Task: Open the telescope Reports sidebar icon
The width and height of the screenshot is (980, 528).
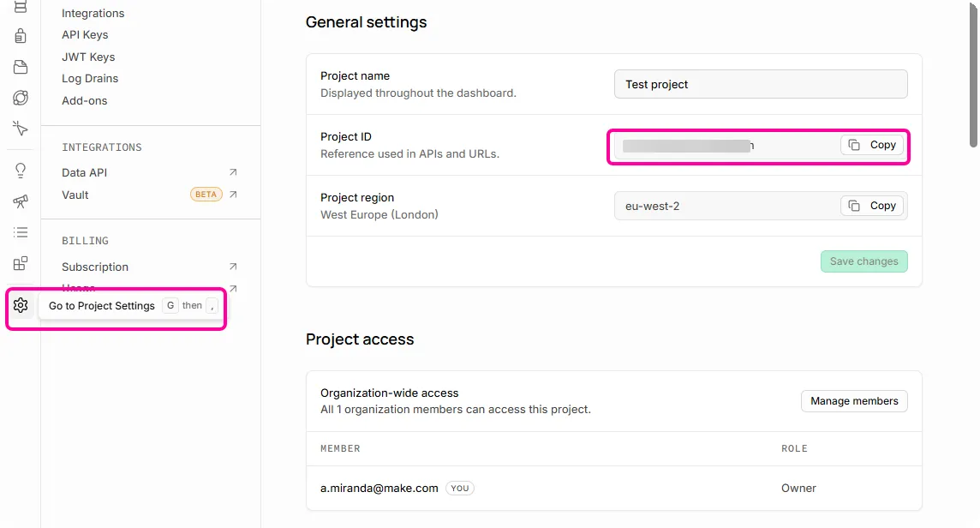Action: click(21, 201)
